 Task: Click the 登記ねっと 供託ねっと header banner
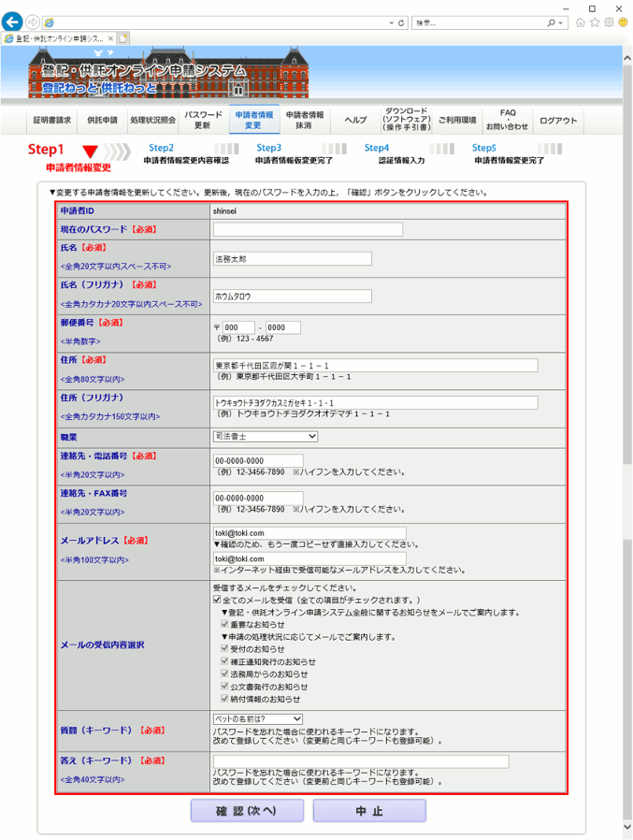coord(168,74)
